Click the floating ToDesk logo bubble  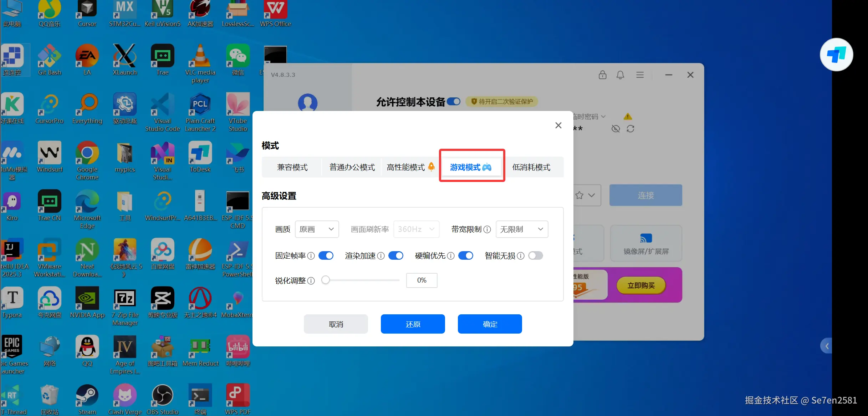(836, 55)
